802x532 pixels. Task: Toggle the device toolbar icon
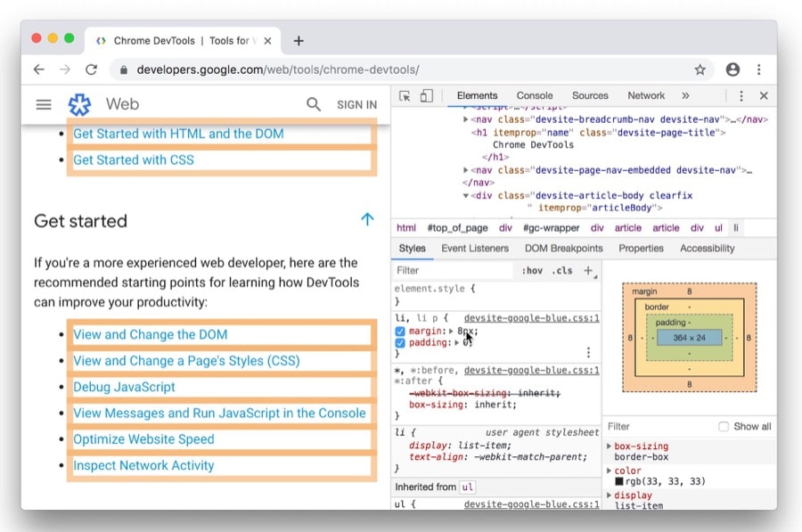426,96
